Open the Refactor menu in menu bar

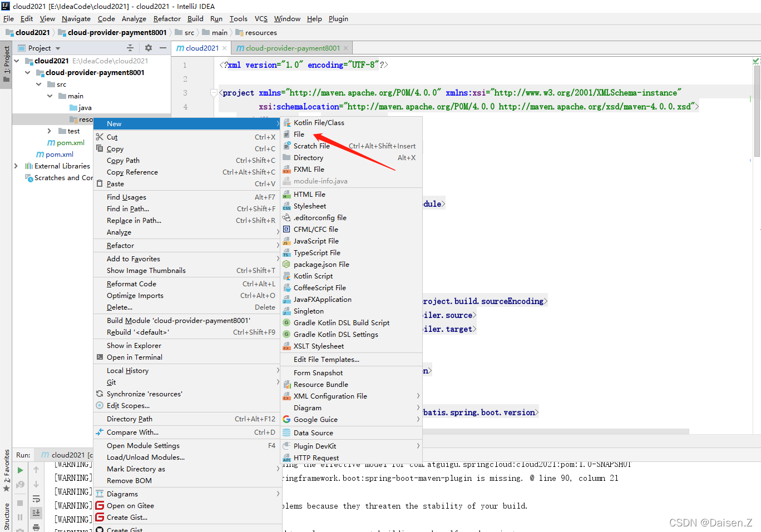click(167, 19)
